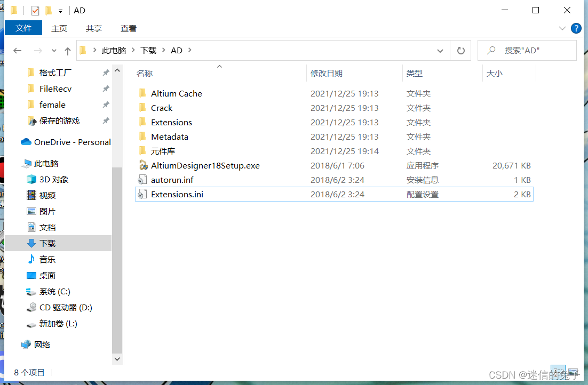This screenshot has height=385, width=588.
Task: Click the properties checkmark icon in title bar
Action: [x=35, y=10]
